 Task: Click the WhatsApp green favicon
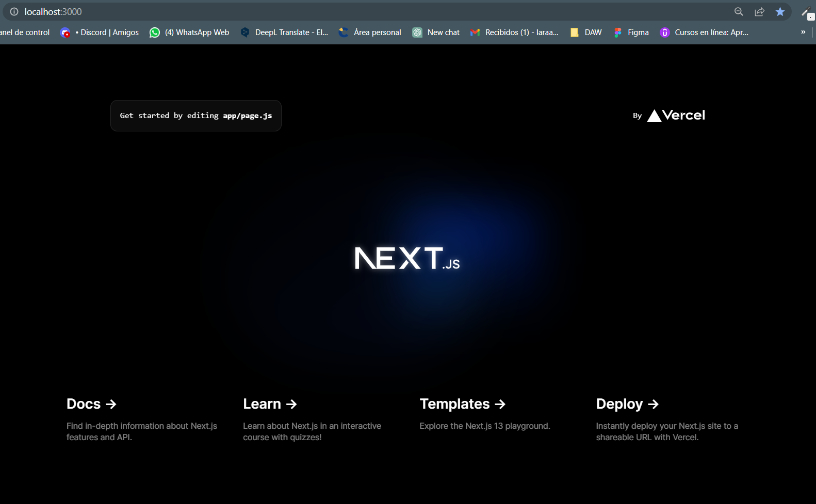pyautogui.click(x=155, y=32)
